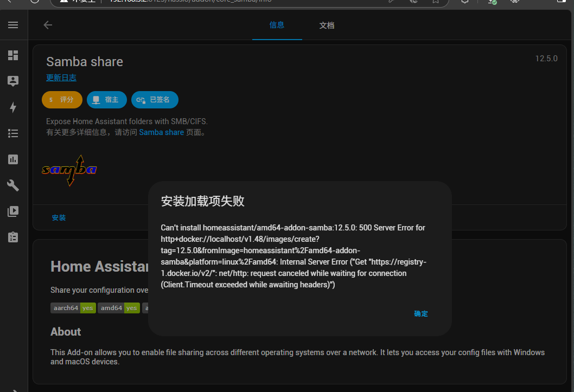Open the blue Samba share page link
Image resolution: width=574 pixels, height=392 pixels.
[161, 132]
